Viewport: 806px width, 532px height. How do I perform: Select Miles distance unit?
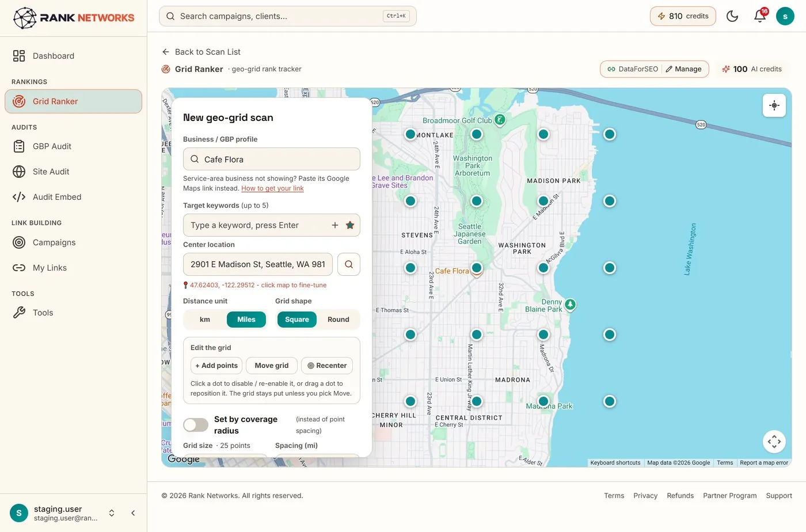(x=246, y=320)
